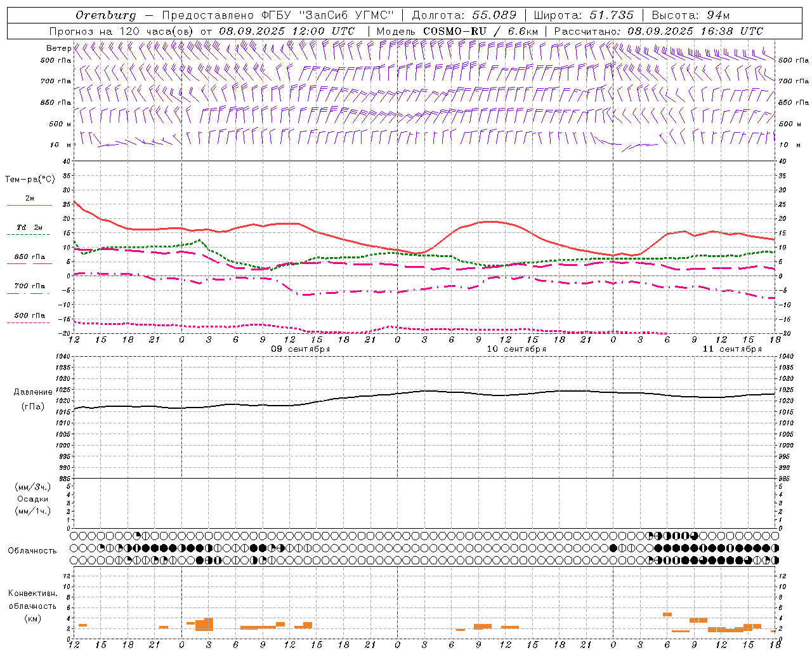
Task: Click the 500 гПа dotted legend entry
Action: click(x=29, y=315)
